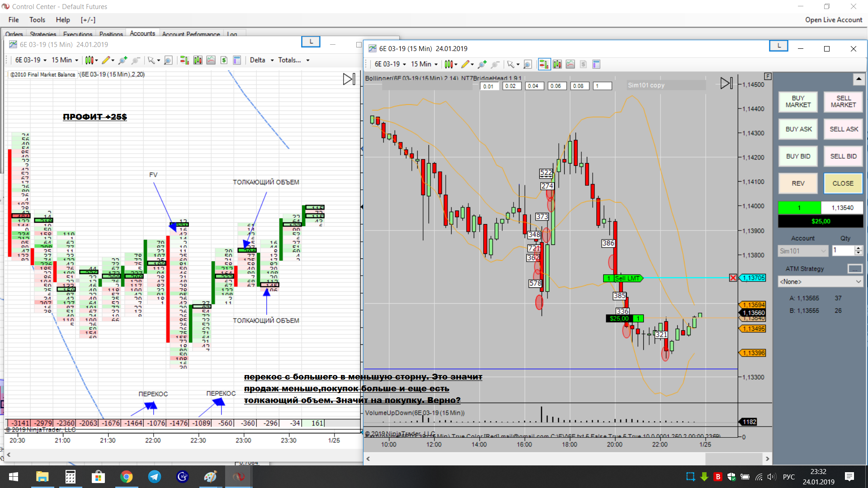Open Properties panel icon in right chart toolbar
The image size is (868, 488).
tap(596, 64)
